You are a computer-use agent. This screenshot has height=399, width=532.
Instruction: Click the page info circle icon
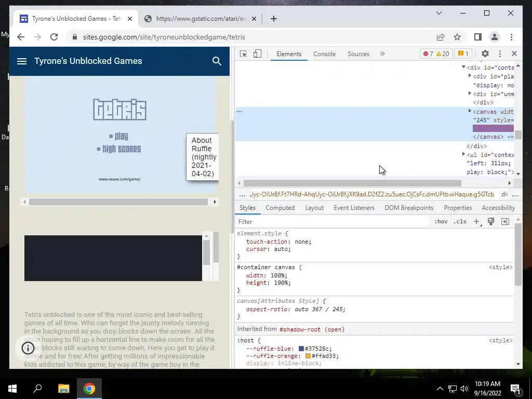28,348
